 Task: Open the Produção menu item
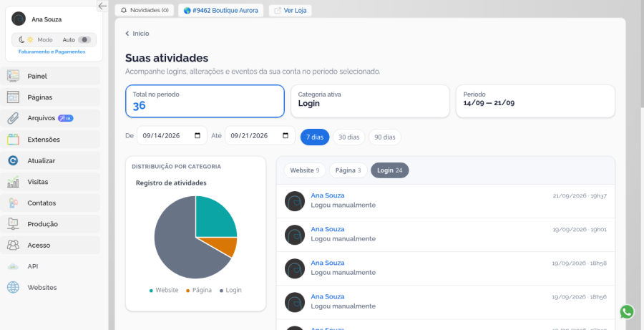coord(50,224)
